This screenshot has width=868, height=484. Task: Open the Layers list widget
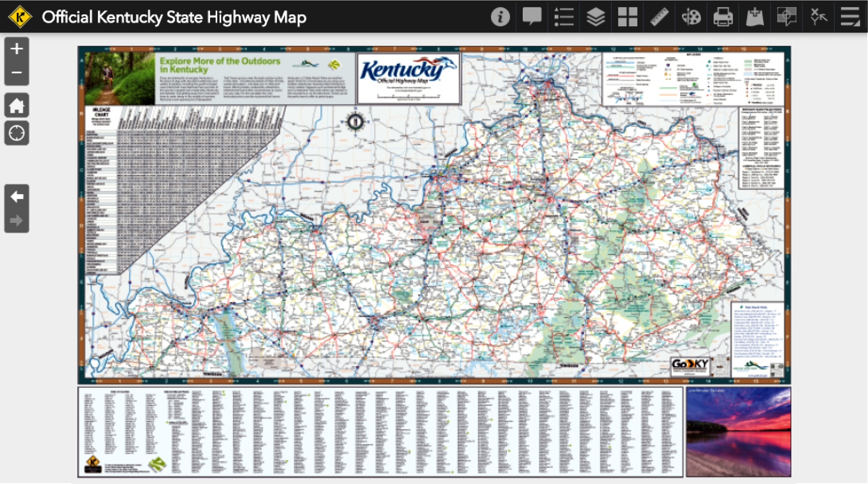[x=595, y=17]
